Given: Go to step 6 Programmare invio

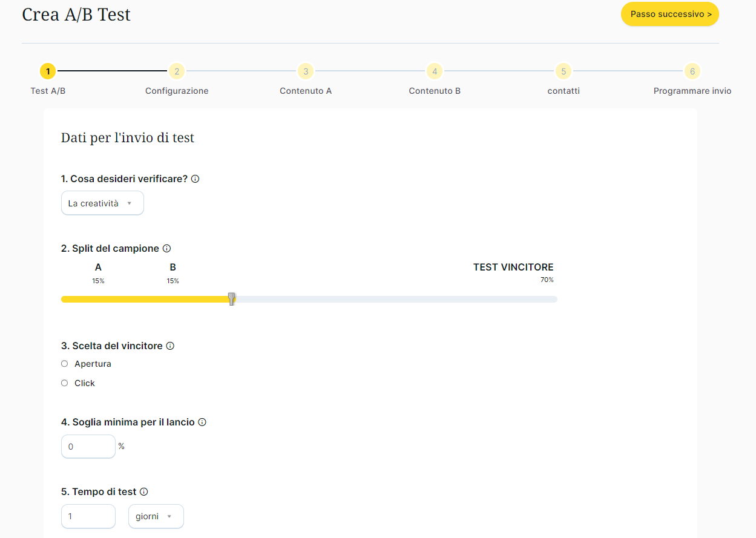Looking at the screenshot, I should [x=692, y=71].
